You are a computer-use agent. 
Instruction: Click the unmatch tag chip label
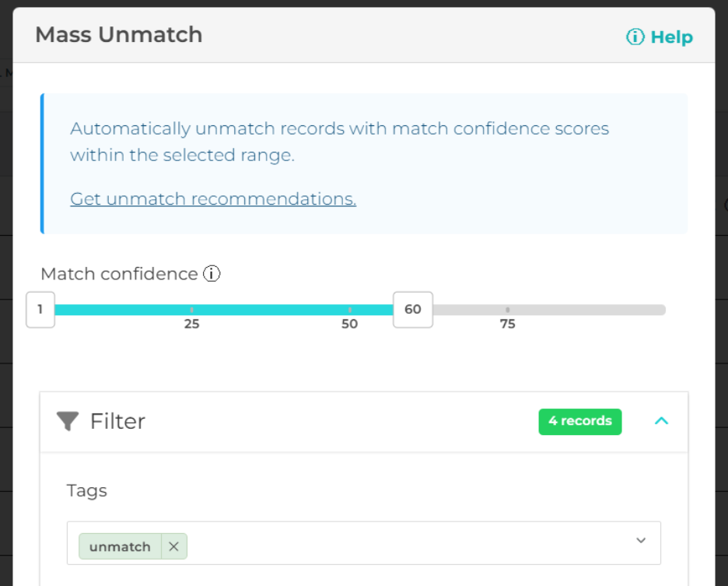point(120,546)
